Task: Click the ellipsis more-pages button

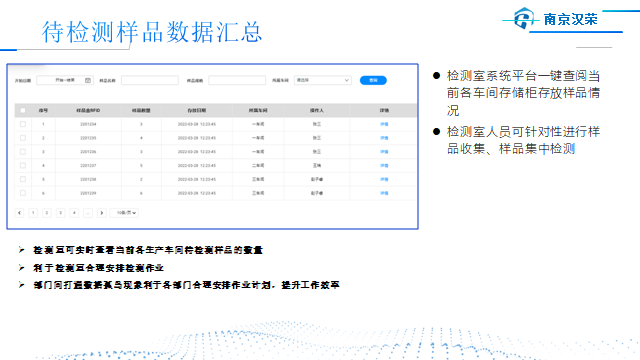Action: coord(88,213)
